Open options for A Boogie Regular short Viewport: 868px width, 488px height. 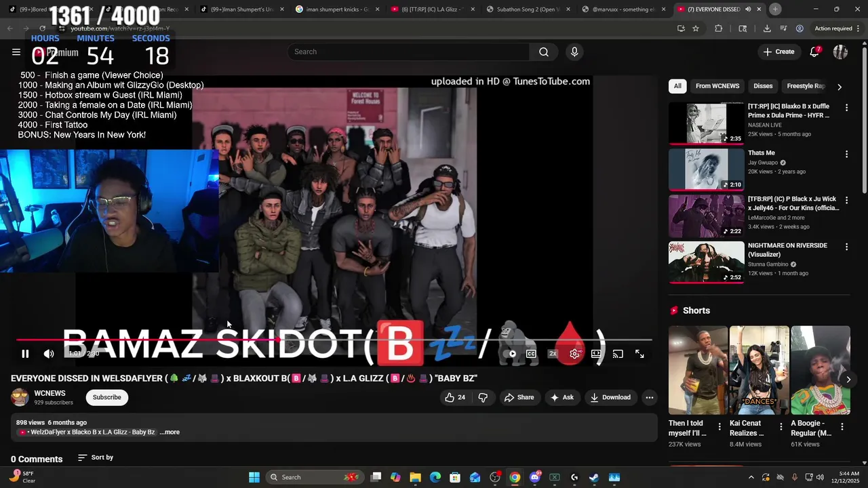[x=842, y=427]
